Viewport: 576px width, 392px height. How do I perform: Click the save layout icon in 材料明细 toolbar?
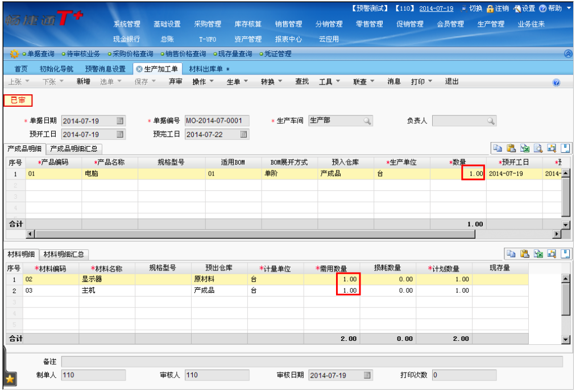coord(565,253)
